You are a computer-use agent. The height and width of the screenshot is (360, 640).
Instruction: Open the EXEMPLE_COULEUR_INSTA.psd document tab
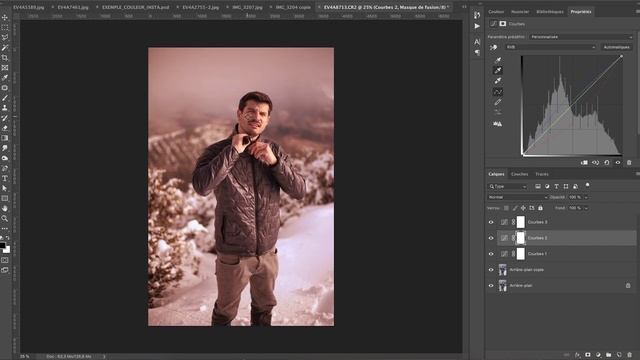coord(136,7)
